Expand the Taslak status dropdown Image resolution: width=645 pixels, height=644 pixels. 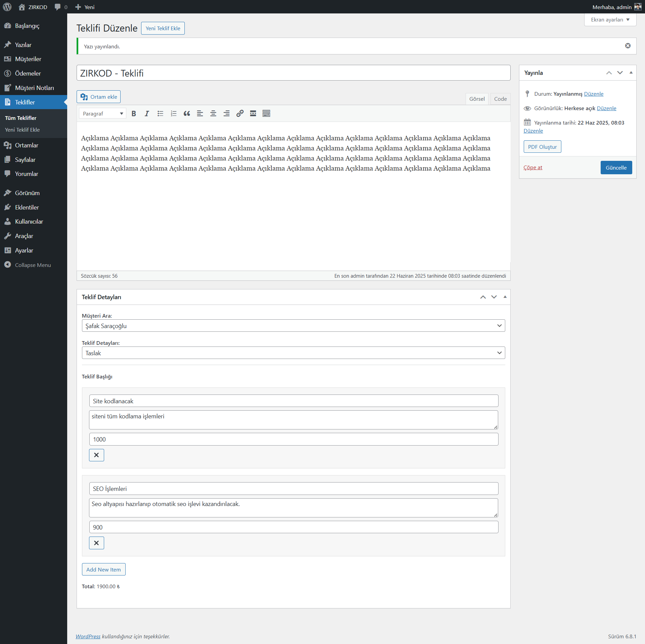pyautogui.click(x=293, y=353)
